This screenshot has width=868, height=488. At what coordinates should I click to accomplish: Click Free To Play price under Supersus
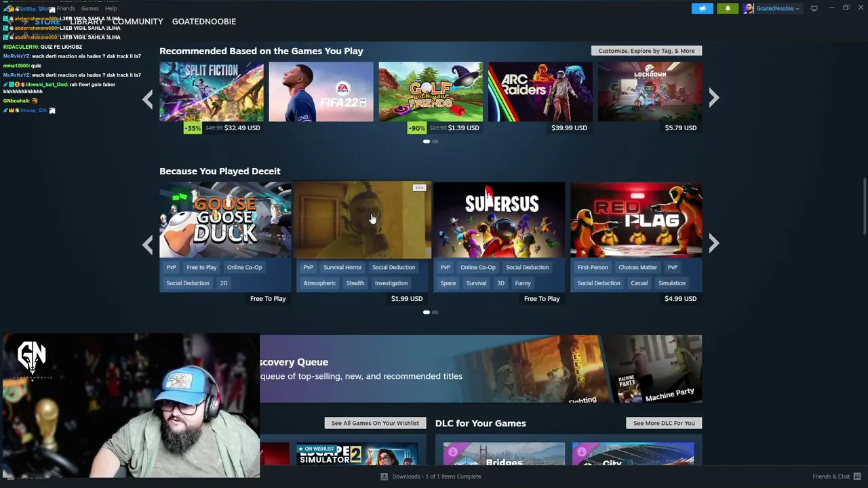coord(542,299)
